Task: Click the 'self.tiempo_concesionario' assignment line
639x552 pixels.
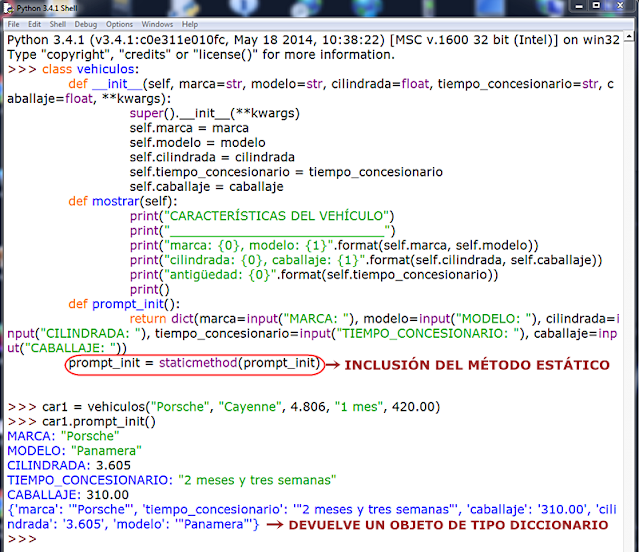Action: [x=286, y=172]
